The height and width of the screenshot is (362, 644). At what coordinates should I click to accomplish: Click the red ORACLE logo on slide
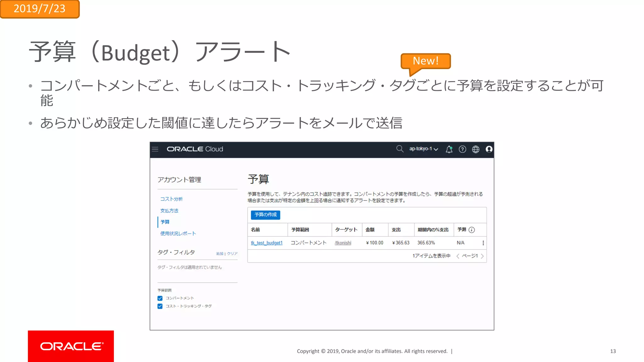[71, 346]
